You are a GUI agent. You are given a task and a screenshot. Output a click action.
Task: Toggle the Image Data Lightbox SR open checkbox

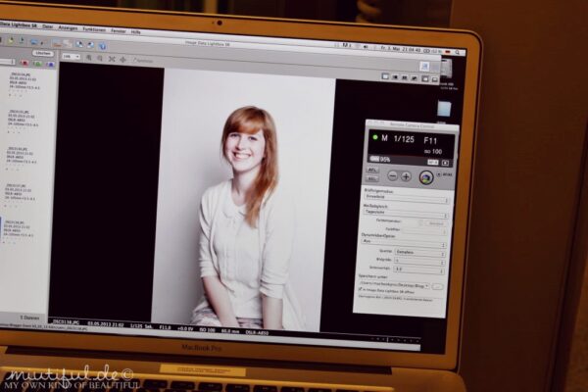pos(364,290)
